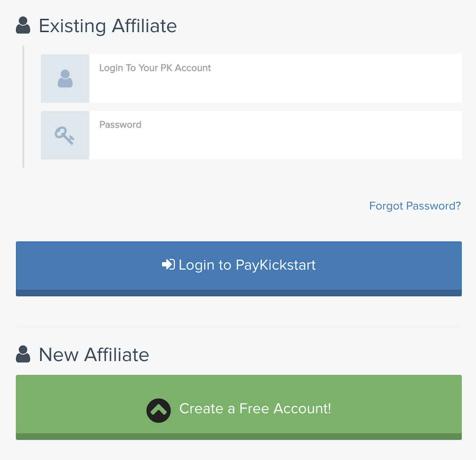Image resolution: width=476 pixels, height=460 pixels.
Task: Click user silhouette icon beside New Affiliate
Action: (23, 354)
